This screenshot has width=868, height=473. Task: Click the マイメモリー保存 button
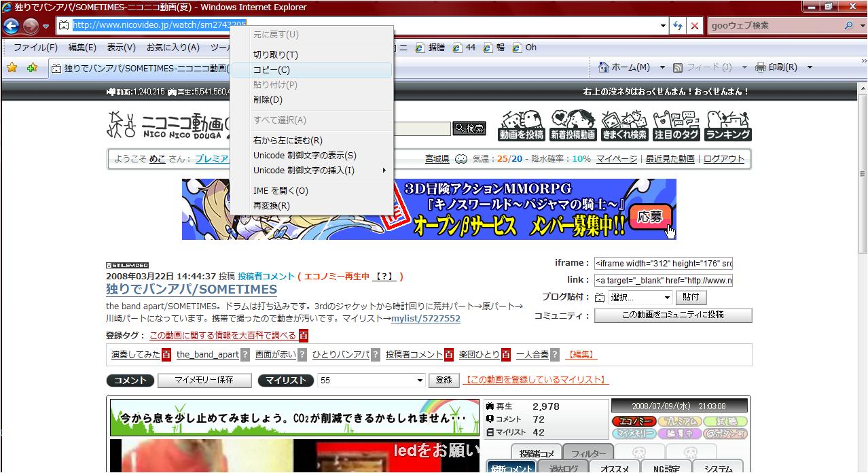[x=204, y=380]
